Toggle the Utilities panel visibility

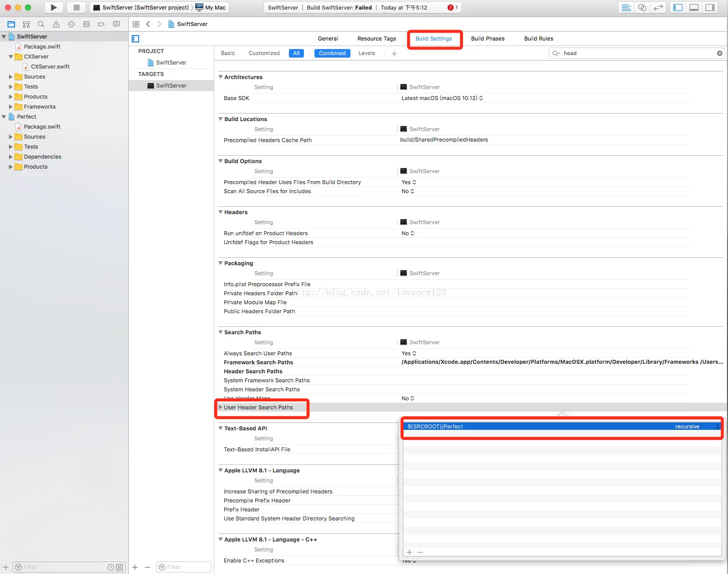[710, 8]
